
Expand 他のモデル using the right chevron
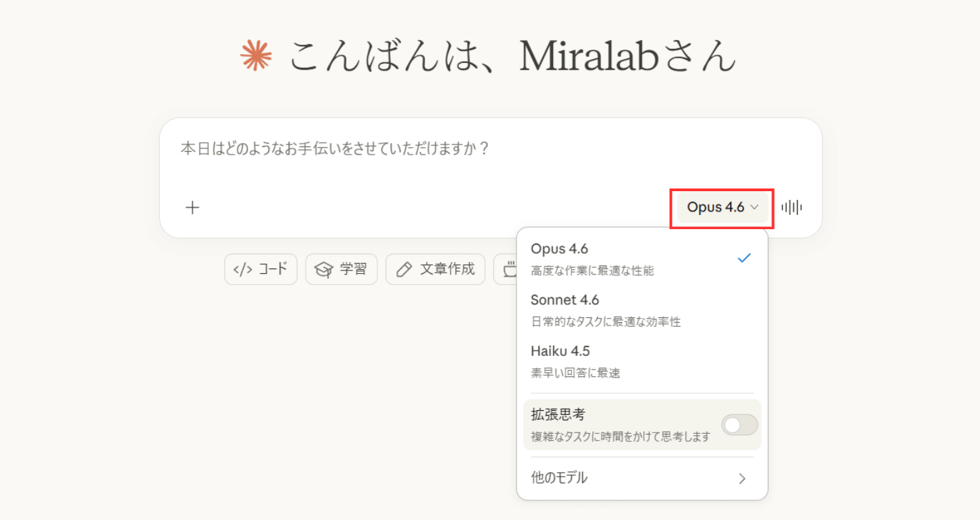[742, 479]
